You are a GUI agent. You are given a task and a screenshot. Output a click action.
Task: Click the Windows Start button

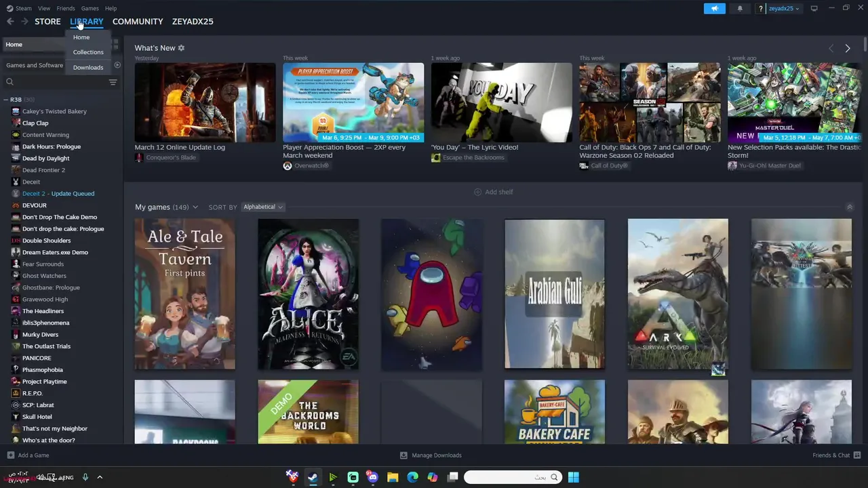(574, 477)
